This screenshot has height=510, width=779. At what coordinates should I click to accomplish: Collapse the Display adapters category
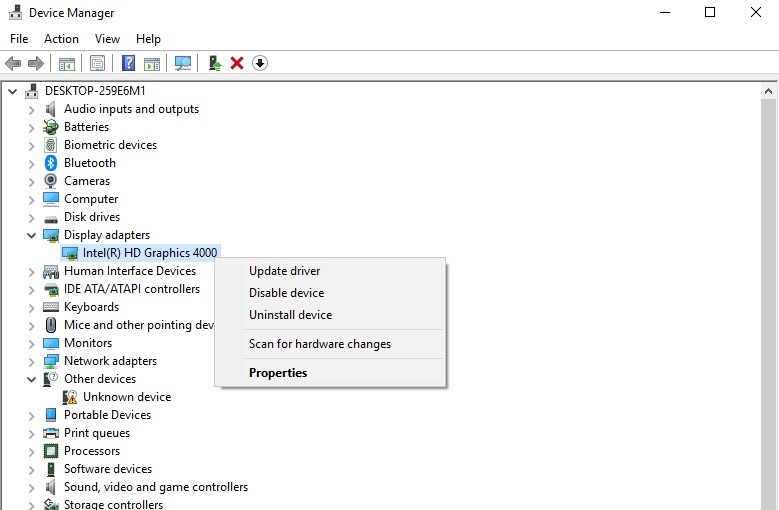31,235
